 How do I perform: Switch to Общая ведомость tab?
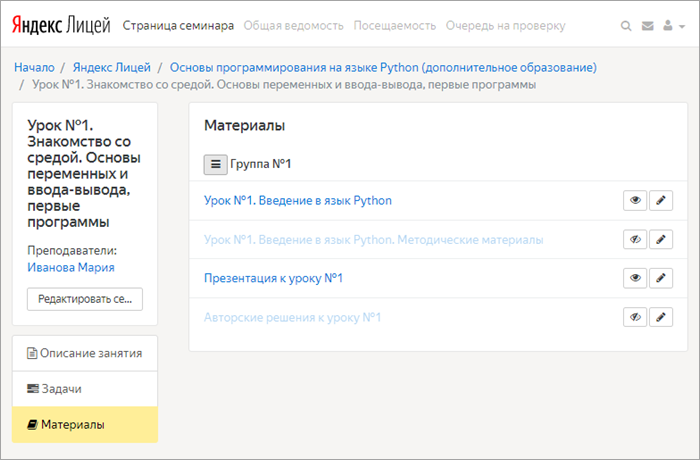293,26
